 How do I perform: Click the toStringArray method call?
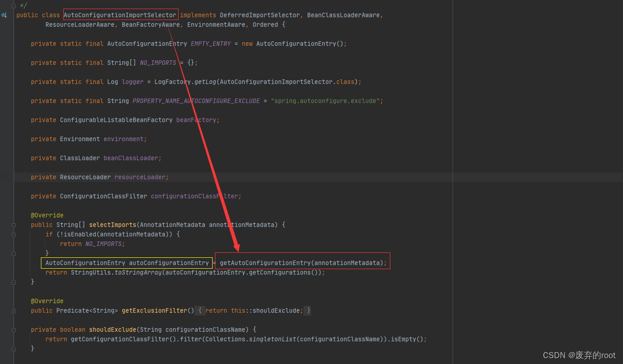(x=138, y=272)
